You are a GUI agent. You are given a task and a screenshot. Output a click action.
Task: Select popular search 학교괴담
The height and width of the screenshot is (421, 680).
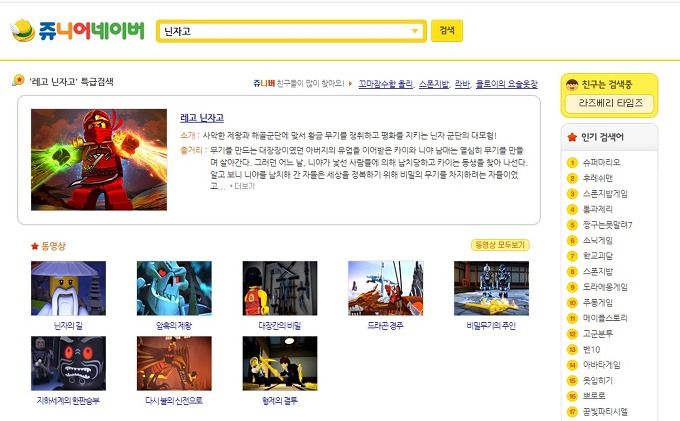pyautogui.click(x=598, y=256)
